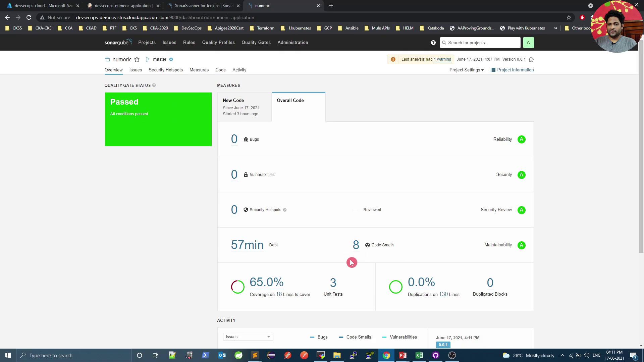644x362 pixels.
Task: Open Chrome from the Windows taskbar
Action: tap(386, 355)
